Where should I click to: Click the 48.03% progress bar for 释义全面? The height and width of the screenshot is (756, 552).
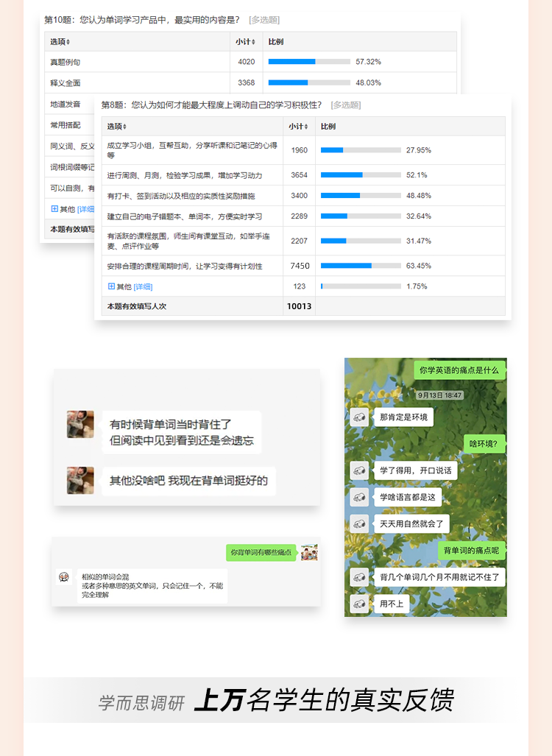click(x=309, y=83)
